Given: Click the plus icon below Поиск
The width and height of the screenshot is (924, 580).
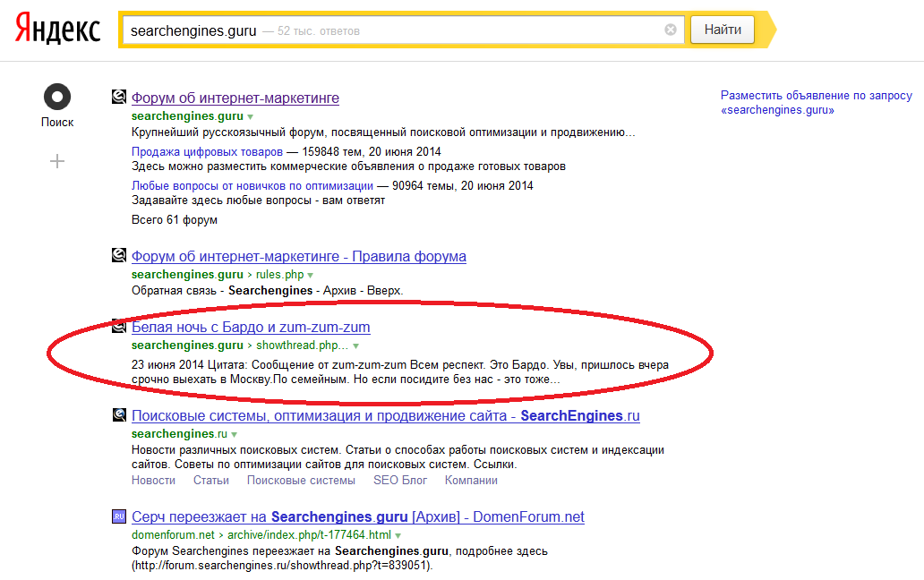Looking at the screenshot, I should click(x=57, y=161).
